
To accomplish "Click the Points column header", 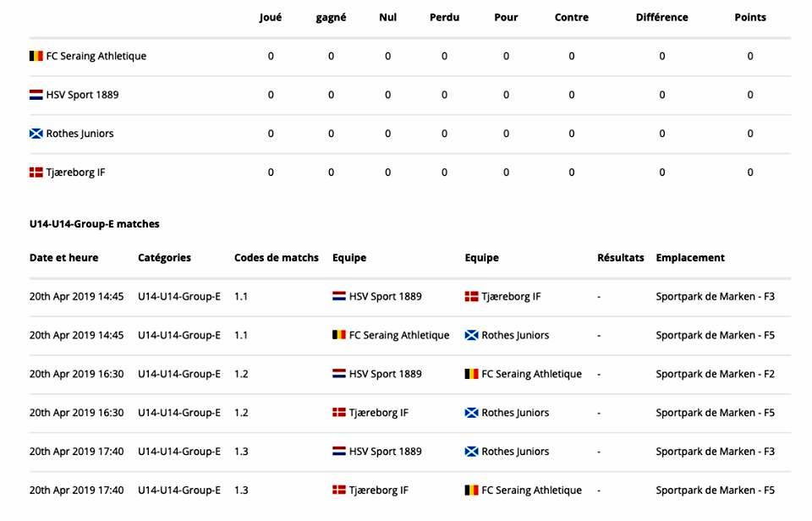I will 750,17.
